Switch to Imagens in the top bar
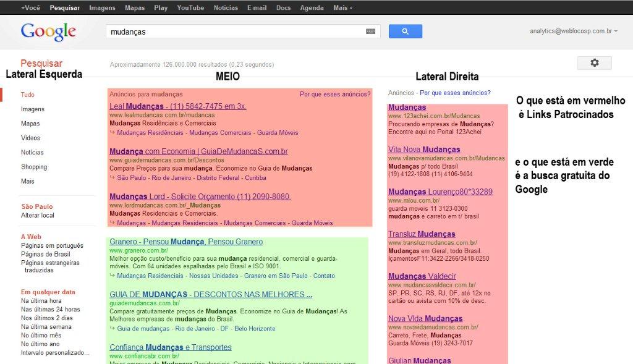The height and width of the screenshot is (364, 633). click(102, 8)
